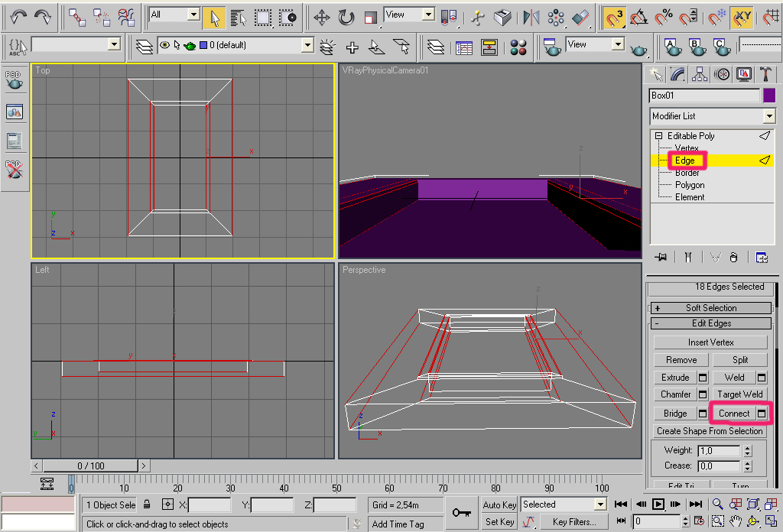
Task: Click the Mirror tool icon
Action: pyautogui.click(x=531, y=18)
